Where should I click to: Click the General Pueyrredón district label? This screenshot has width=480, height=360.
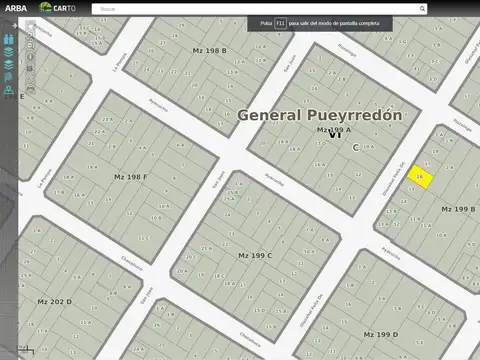pyautogui.click(x=320, y=115)
